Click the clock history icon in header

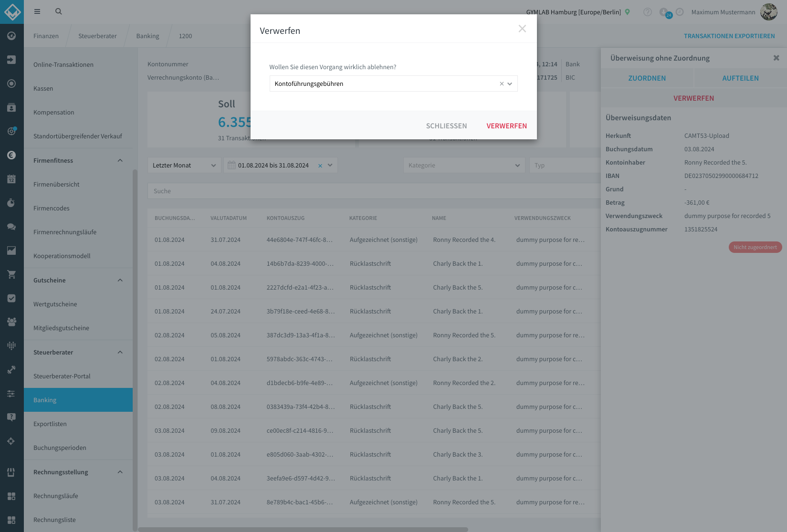pyautogui.click(x=680, y=12)
